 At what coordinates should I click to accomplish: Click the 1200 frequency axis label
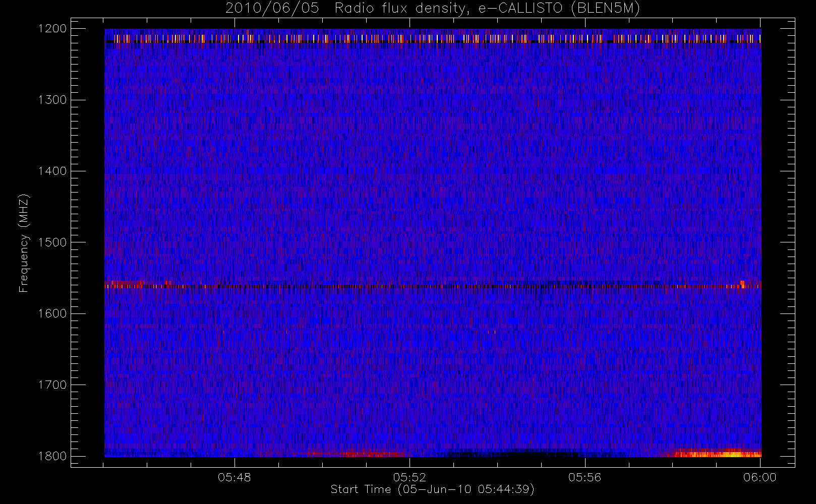52,29
